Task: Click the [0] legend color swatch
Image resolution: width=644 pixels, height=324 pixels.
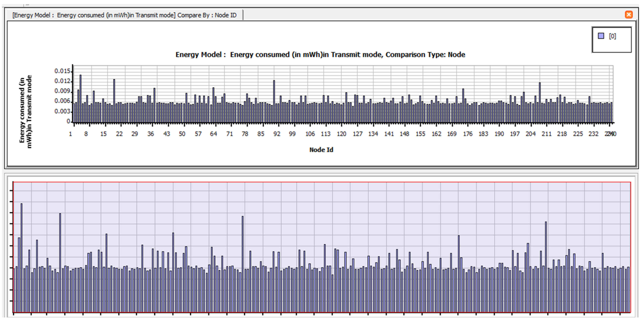Action: click(601, 36)
